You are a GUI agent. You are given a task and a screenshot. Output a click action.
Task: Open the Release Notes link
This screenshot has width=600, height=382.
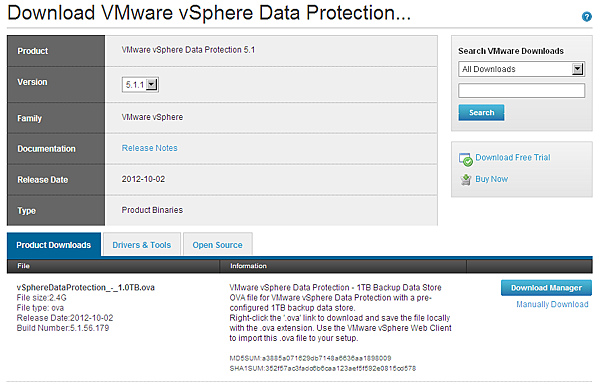pos(149,148)
